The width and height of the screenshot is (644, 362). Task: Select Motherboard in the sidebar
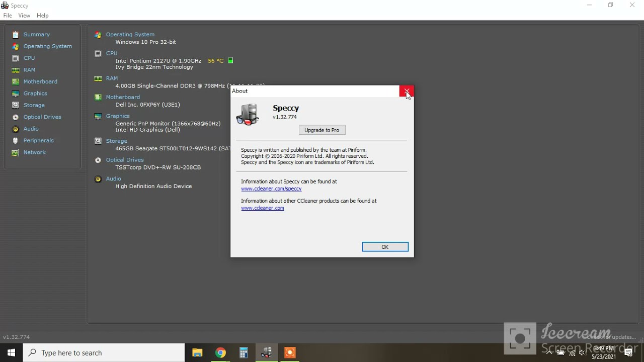click(x=40, y=81)
